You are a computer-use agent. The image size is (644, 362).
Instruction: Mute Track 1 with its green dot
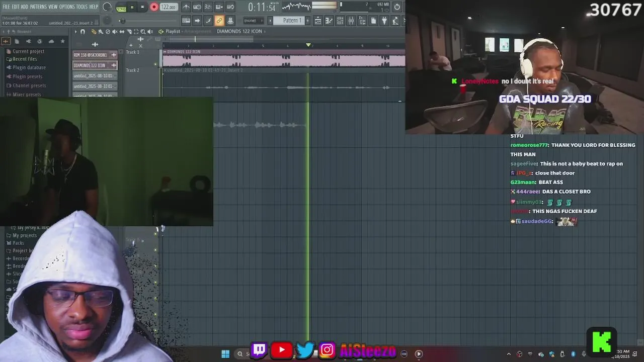pos(155,64)
